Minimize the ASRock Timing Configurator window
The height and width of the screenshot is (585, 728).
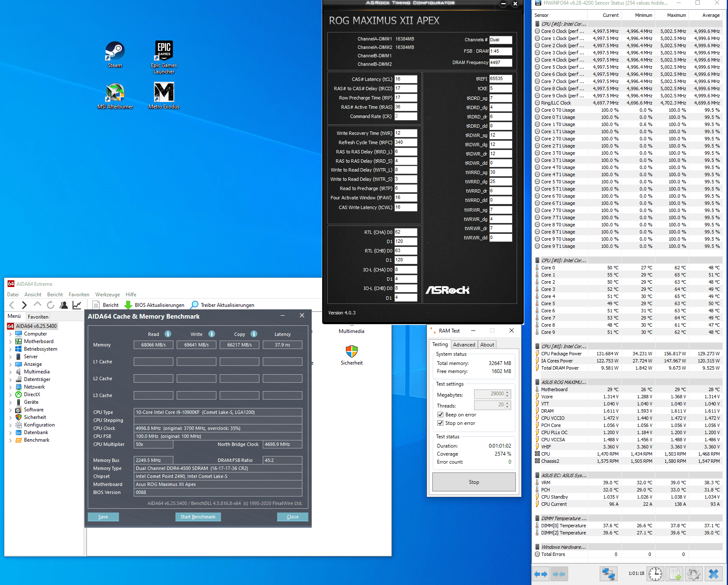[503, 4]
